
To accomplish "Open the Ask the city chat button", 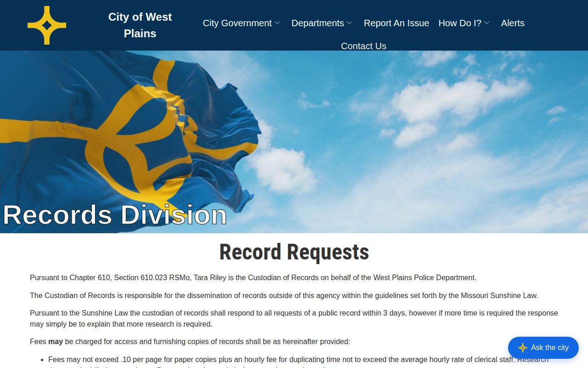I will point(543,348).
